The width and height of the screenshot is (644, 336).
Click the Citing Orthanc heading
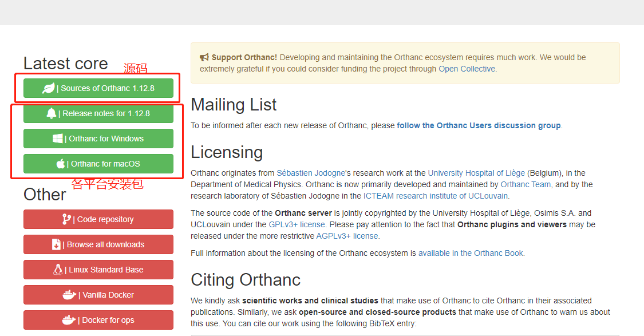246,280
